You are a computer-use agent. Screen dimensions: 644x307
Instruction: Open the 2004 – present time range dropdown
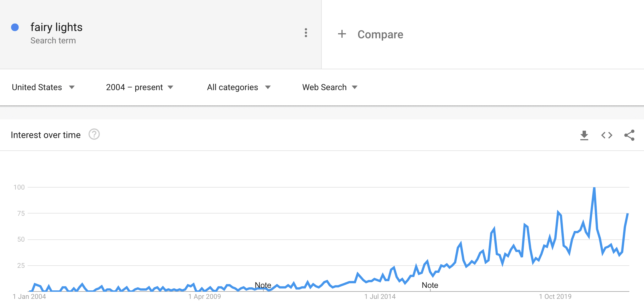pos(140,87)
